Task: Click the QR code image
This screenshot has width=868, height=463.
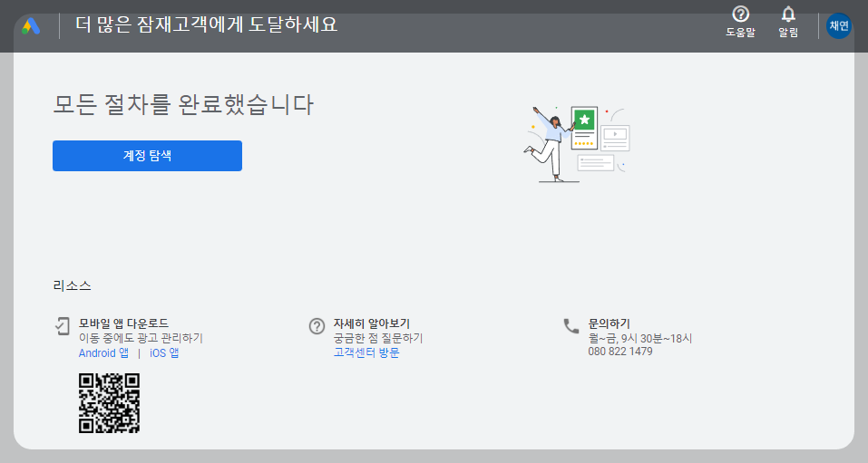Action: 109,402
